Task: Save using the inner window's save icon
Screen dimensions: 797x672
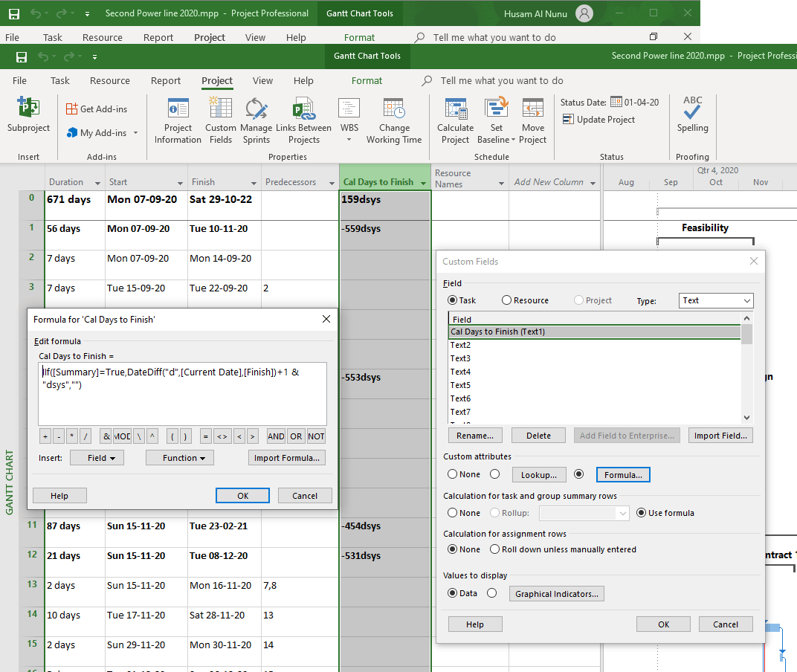Action: tap(22, 57)
